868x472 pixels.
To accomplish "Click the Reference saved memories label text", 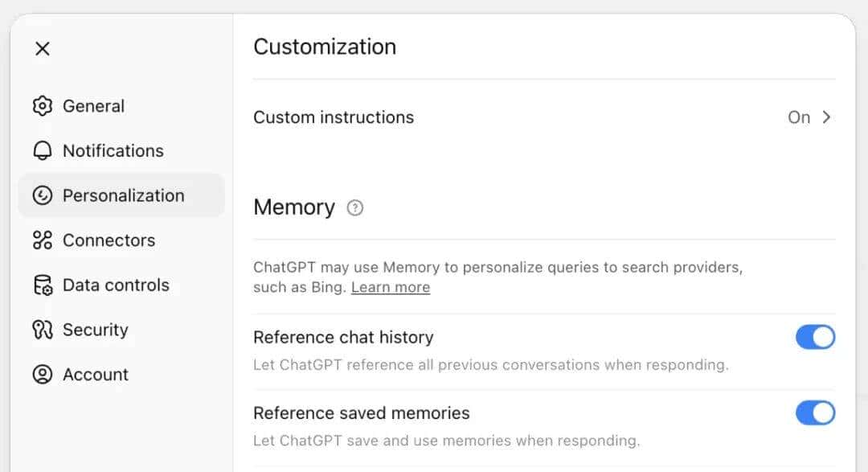I will (x=361, y=413).
